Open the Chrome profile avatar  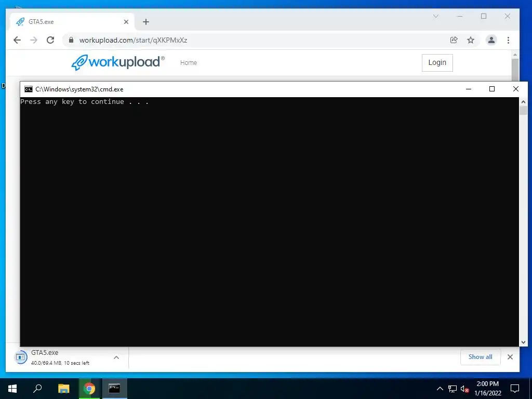(x=491, y=40)
